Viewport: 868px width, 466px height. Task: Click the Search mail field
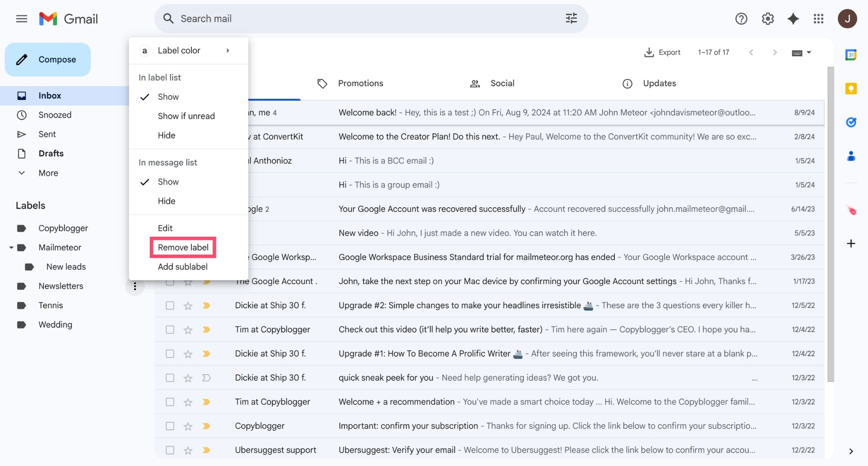[371, 18]
